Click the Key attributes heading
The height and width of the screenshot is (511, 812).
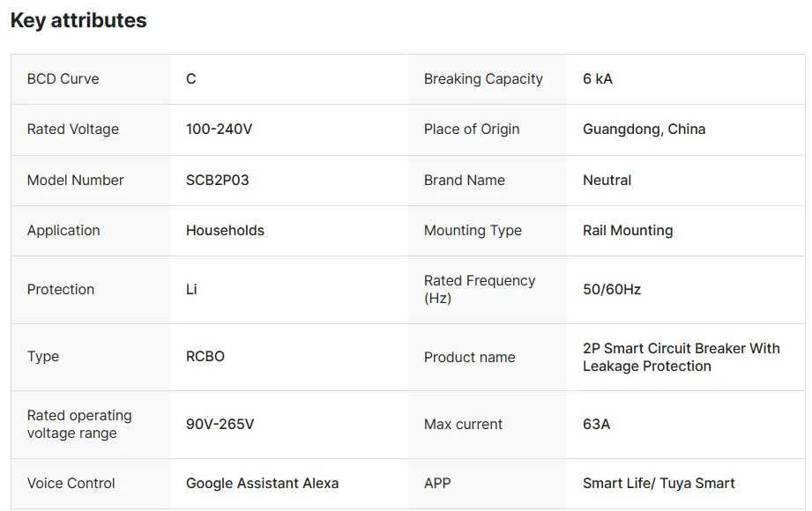[78, 20]
